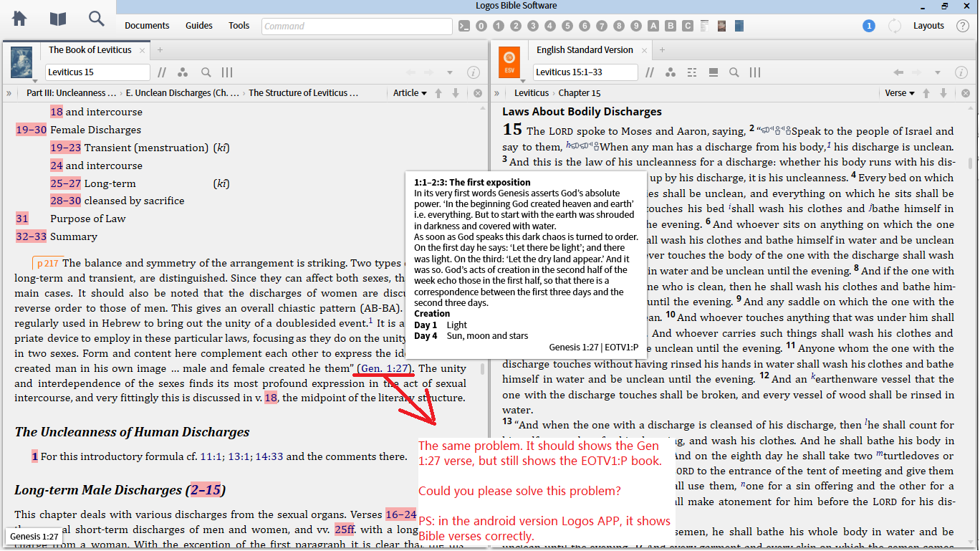Change column layout in ESV panel
Screen dimensions: 980x551
click(755, 72)
